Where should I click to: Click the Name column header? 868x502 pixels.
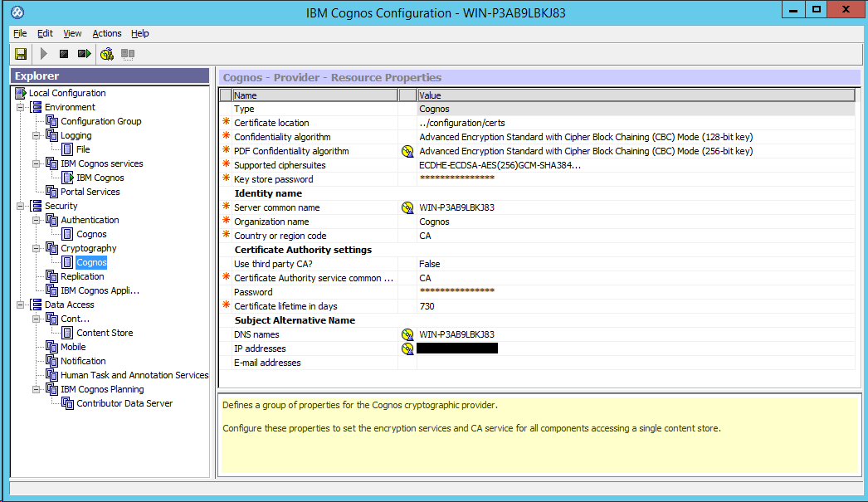315,95
